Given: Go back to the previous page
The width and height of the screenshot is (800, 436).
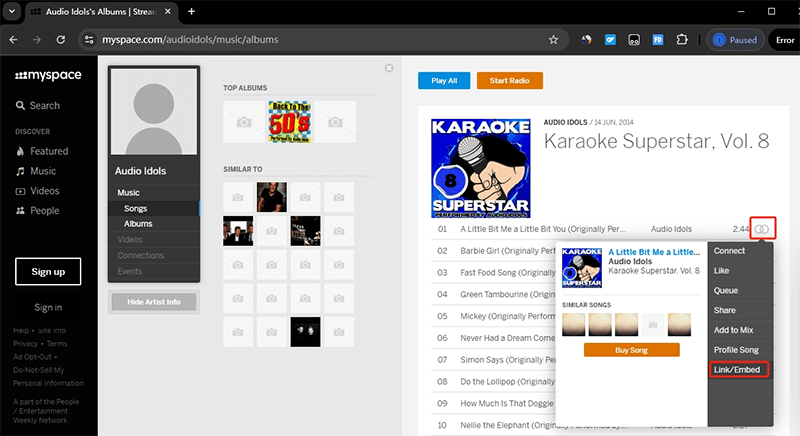Looking at the screenshot, I should (14, 40).
